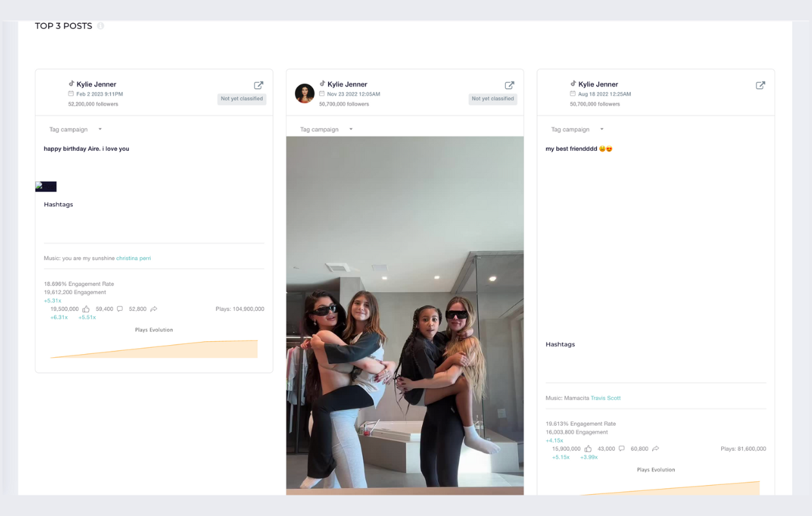Click the Plays: 81,600,000 text
Viewport: 812px width, 516px height.
(x=743, y=449)
